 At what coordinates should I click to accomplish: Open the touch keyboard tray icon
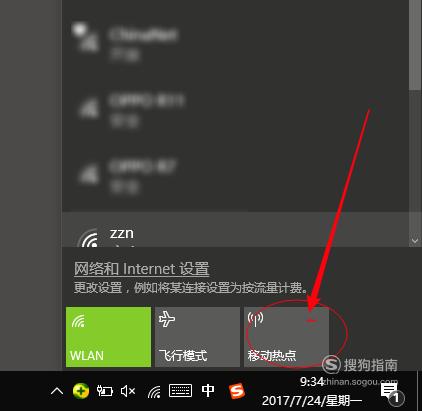180,391
